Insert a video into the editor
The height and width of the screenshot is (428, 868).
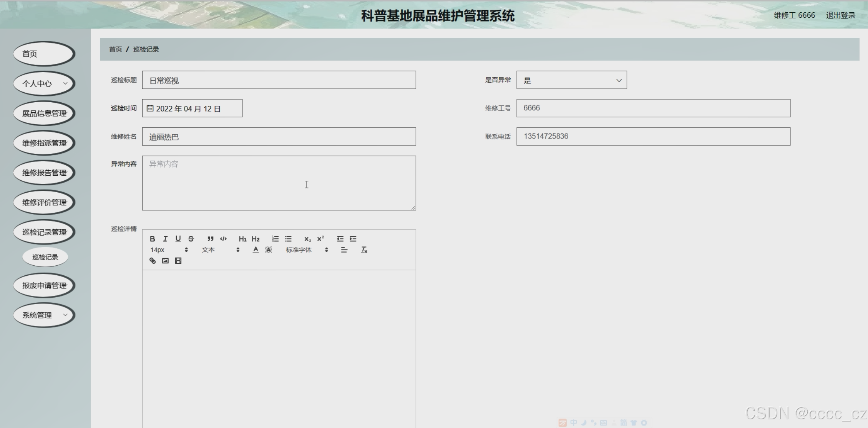tap(178, 261)
